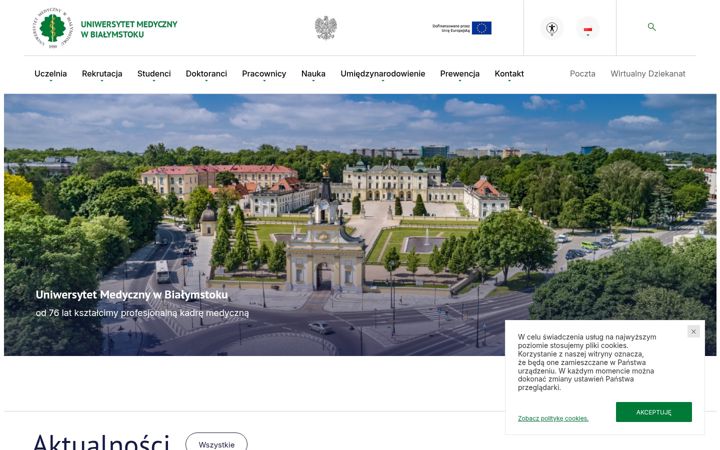The width and height of the screenshot is (720, 450).
Task: Open the Wirtualny Dziekanat link
Action: [647, 73]
